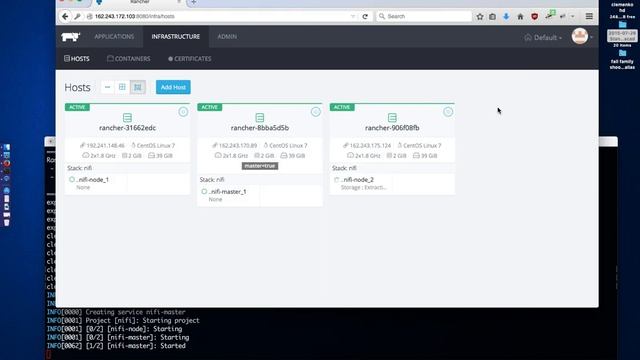Click Stack: nifi on rancher-31662edc card
Viewport: 640px width, 360px height.
[x=80, y=168]
